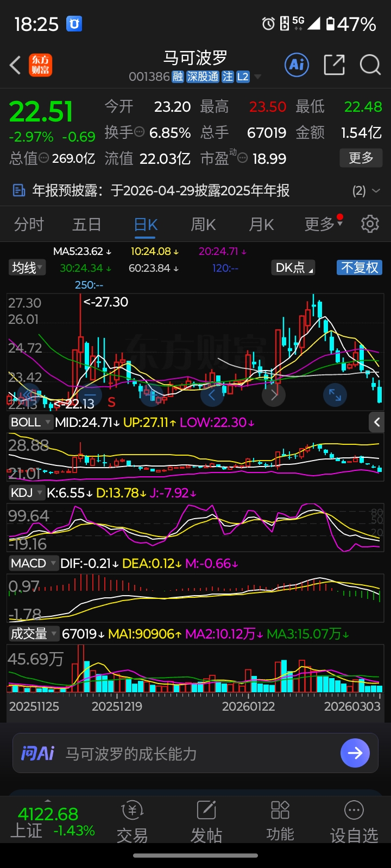Expand the announcements list marked (2)
391x868 pixels.
point(366,190)
